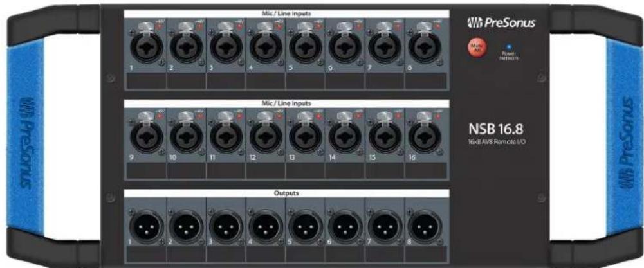Select mic/line input combo jack 10
This screenshot has width=644, height=268.
pyautogui.click(x=186, y=138)
